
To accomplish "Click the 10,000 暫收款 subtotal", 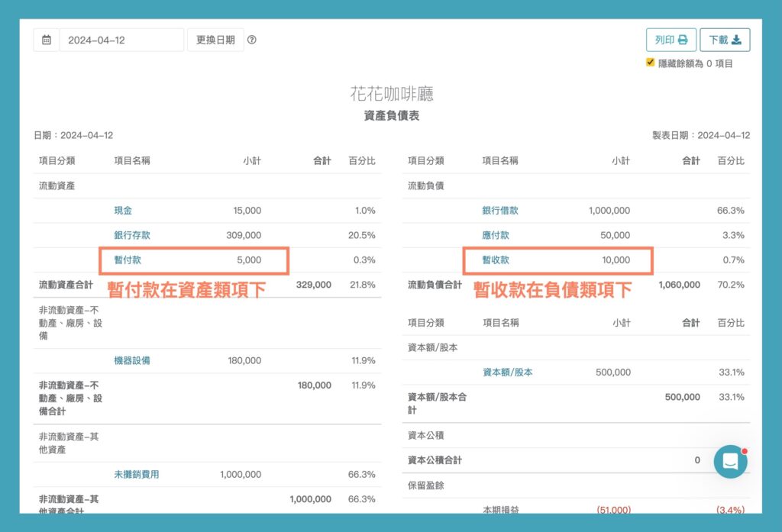I will pyautogui.click(x=616, y=260).
